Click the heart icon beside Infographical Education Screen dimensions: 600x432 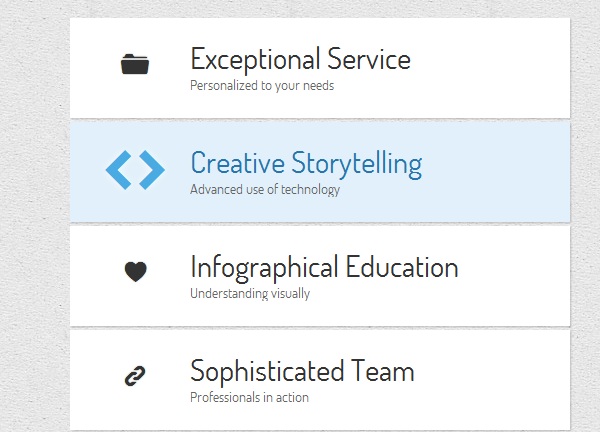click(135, 271)
